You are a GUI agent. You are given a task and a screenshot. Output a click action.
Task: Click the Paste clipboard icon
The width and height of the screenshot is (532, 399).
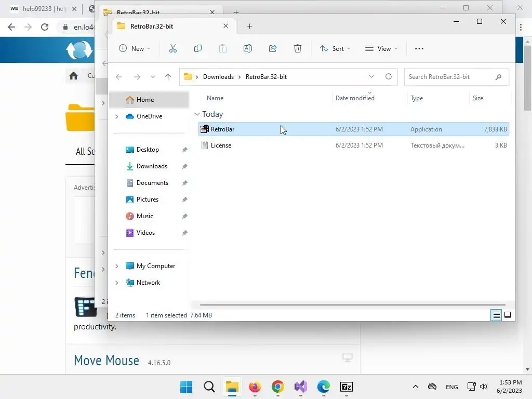click(x=223, y=48)
